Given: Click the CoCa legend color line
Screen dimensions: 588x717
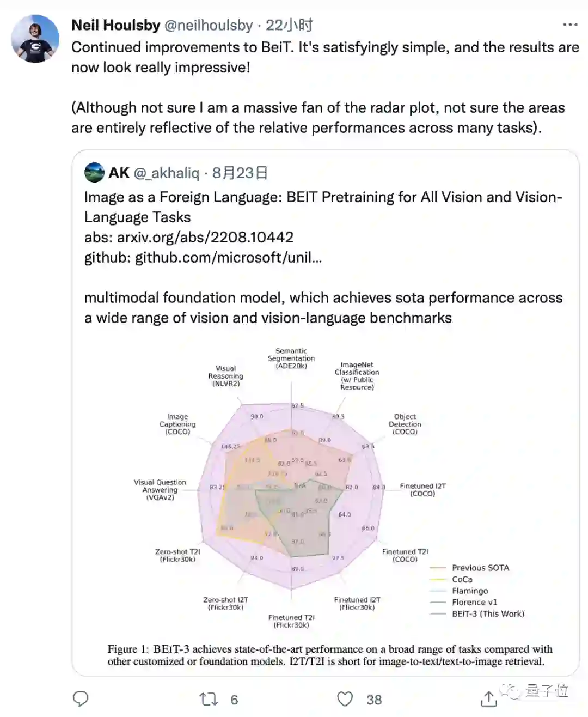Looking at the screenshot, I should (x=438, y=580).
